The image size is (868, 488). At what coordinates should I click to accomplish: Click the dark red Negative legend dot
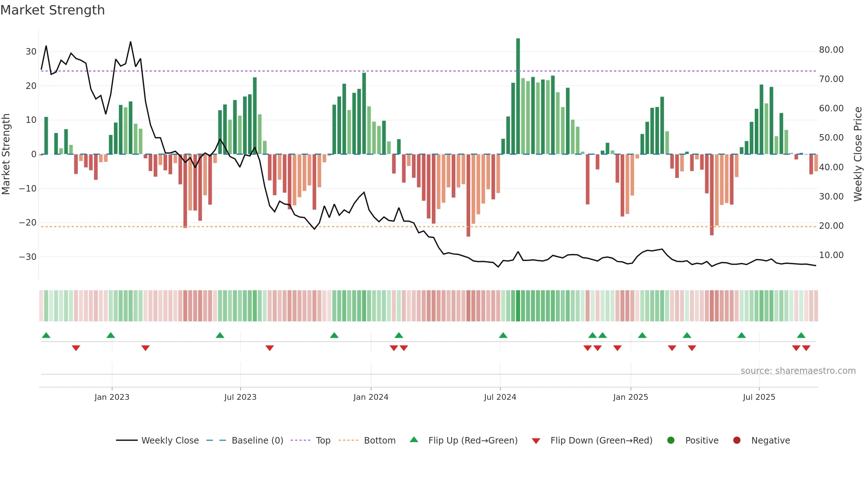(x=737, y=440)
